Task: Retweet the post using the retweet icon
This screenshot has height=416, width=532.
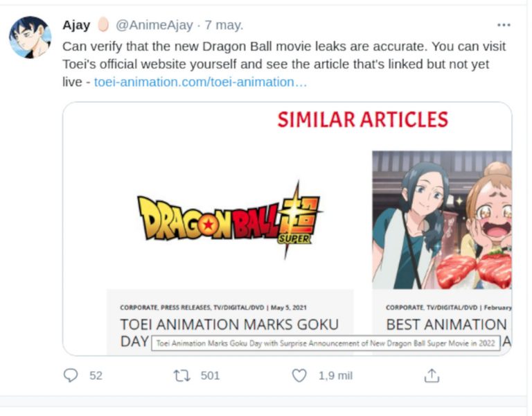Action: point(181,376)
